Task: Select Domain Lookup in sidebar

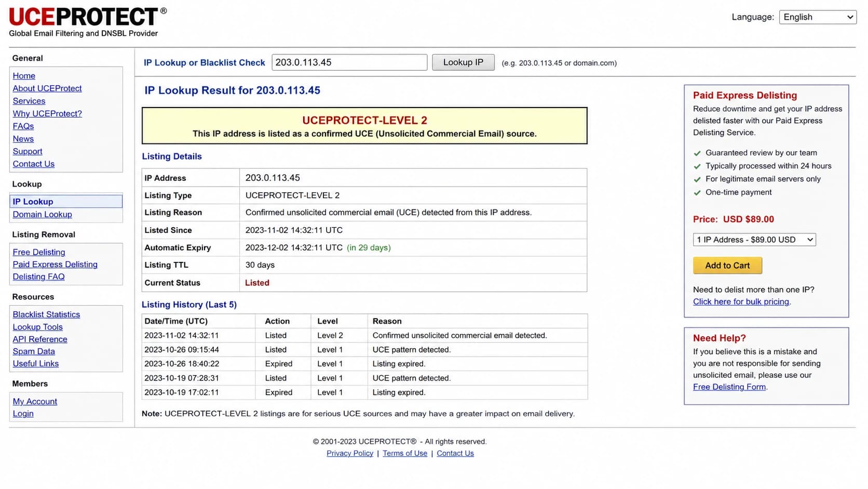Action: pyautogui.click(x=43, y=214)
